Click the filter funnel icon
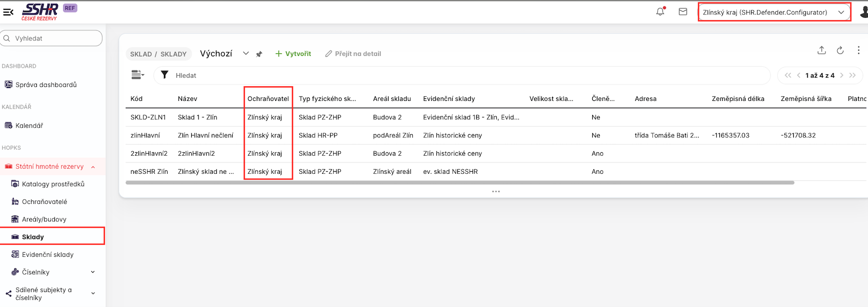This screenshot has width=868, height=307. (165, 75)
